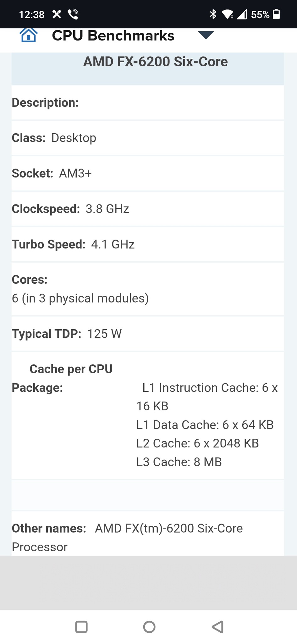
Task: Tap the blue home icon
Action: (29, 35)
